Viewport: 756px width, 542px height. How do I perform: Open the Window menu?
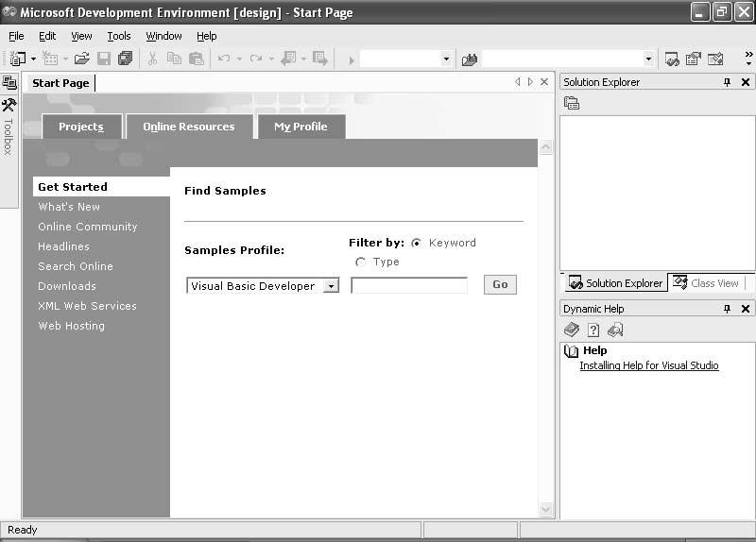coord(163,36)
